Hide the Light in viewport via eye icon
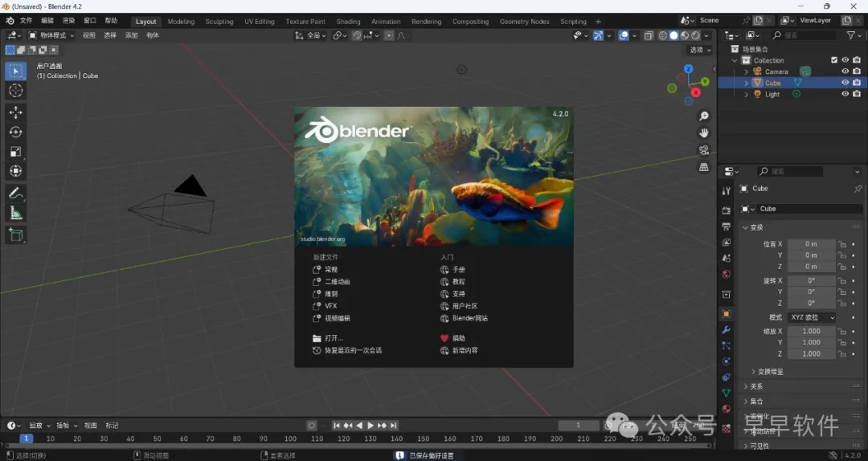Viewport: 868px width, 461px height. click(845, 94)
